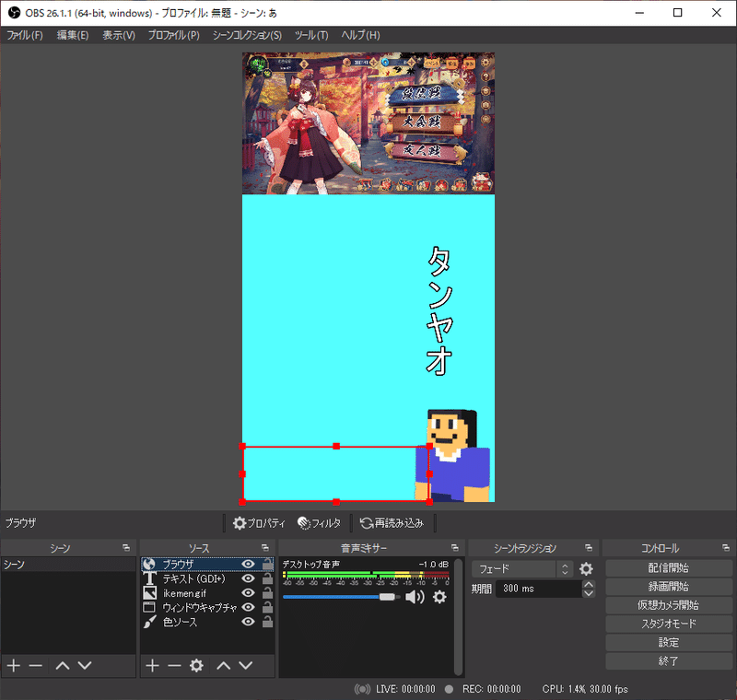Lock the テキスト (GDI+) source

coord(267,578)
